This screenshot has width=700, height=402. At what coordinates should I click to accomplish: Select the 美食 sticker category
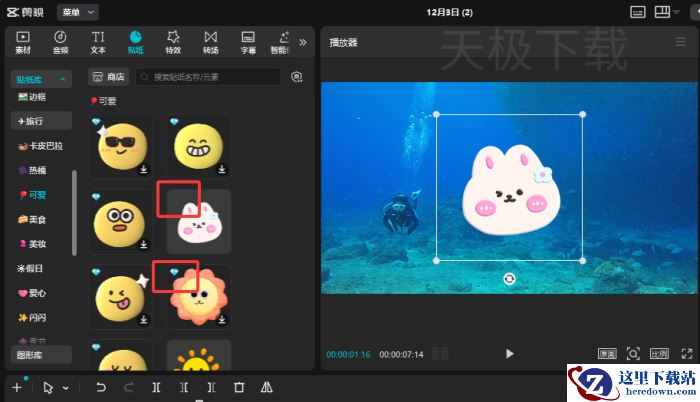[x=32, y=219]
